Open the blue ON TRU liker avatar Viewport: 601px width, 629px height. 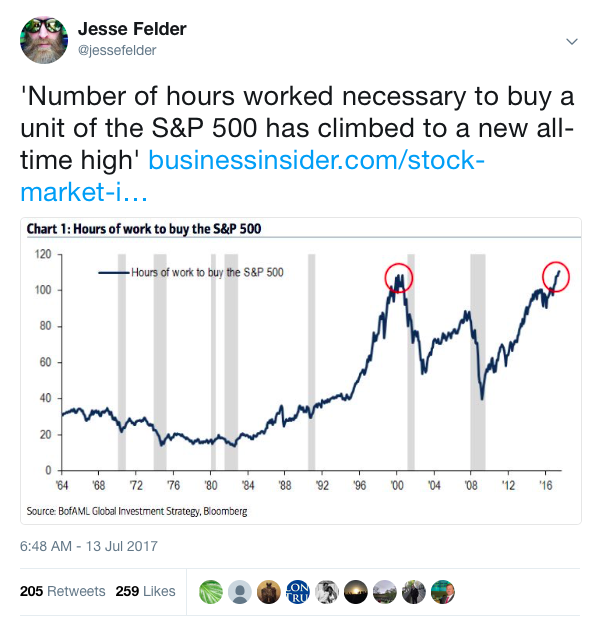(x=297, y=592)
